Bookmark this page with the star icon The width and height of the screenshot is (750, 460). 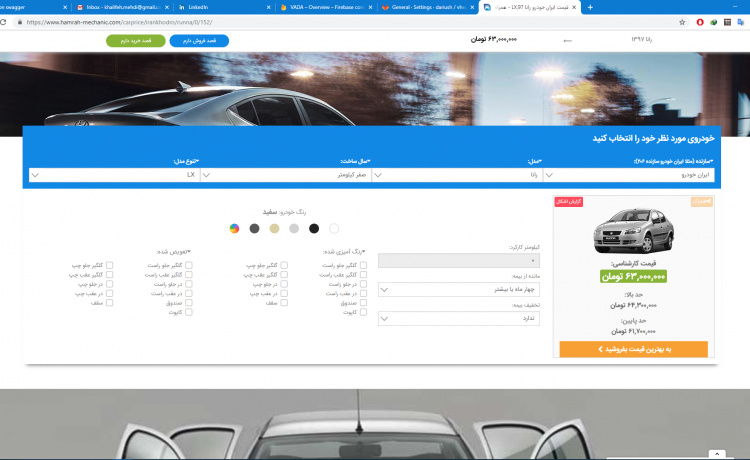[x=682, y=22]
